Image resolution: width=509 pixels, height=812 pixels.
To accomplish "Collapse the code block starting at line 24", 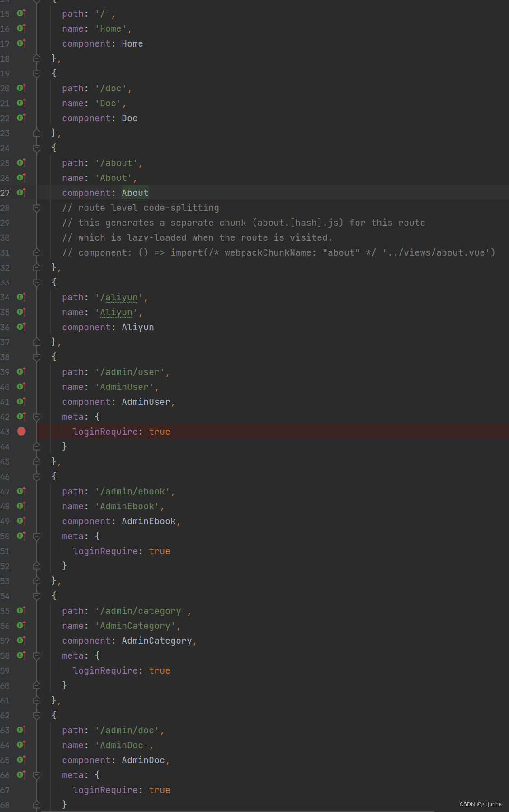I will (x=37, y=148).
